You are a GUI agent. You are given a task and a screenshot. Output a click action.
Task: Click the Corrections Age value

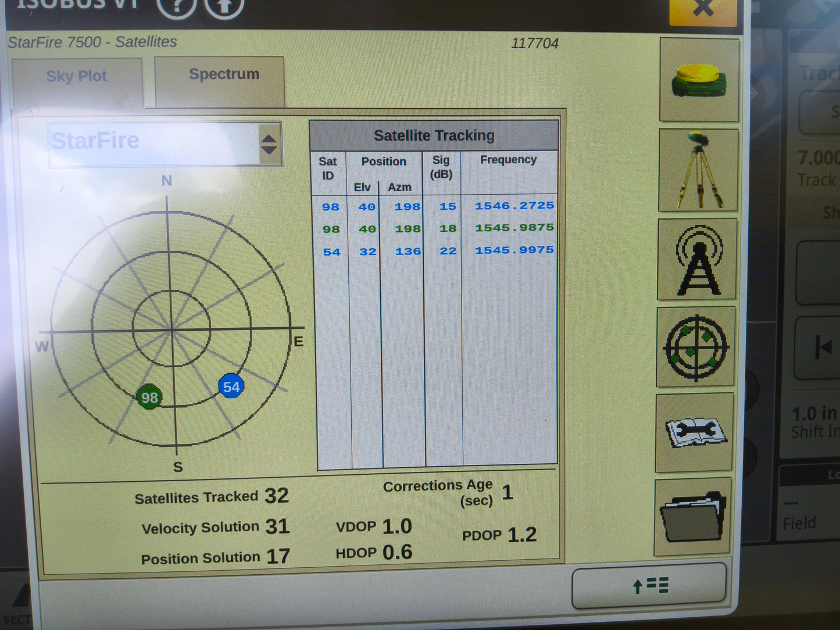point(507,492)
